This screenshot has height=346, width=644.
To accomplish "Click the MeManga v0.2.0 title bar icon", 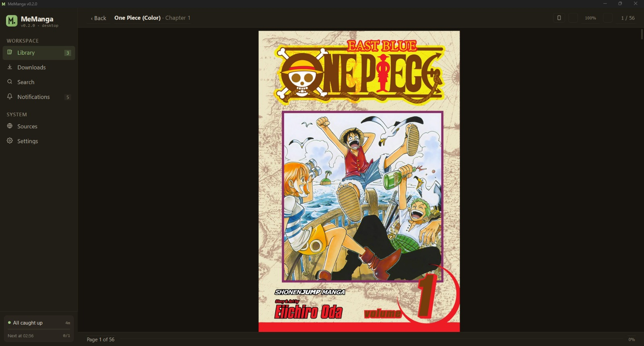I will pyautogui.click(x=4, y=4).
